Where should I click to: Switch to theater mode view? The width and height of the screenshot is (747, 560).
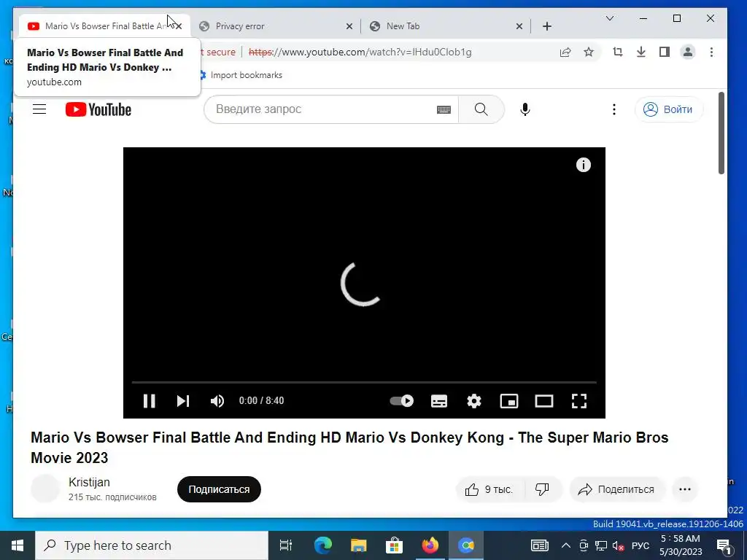544,401
